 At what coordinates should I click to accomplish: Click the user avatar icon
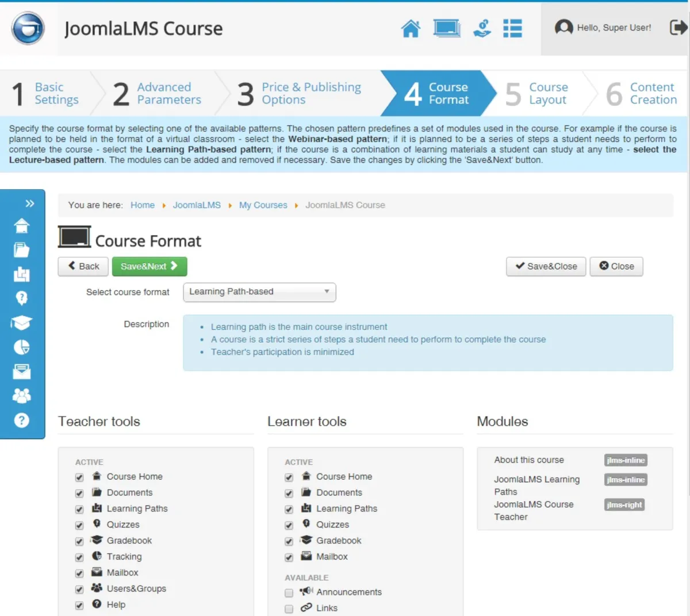point(563,27)
